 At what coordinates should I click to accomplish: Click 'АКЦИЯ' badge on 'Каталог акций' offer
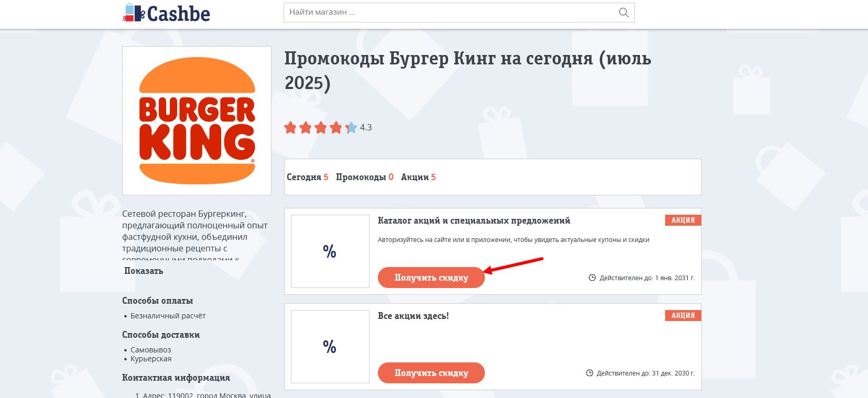pos(683,220)
